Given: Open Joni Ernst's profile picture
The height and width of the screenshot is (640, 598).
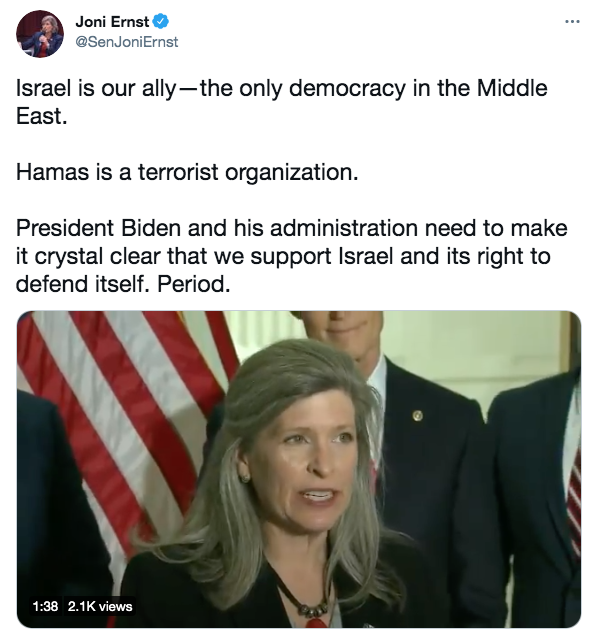Looking at the screenshot, I should click(40, 34).
